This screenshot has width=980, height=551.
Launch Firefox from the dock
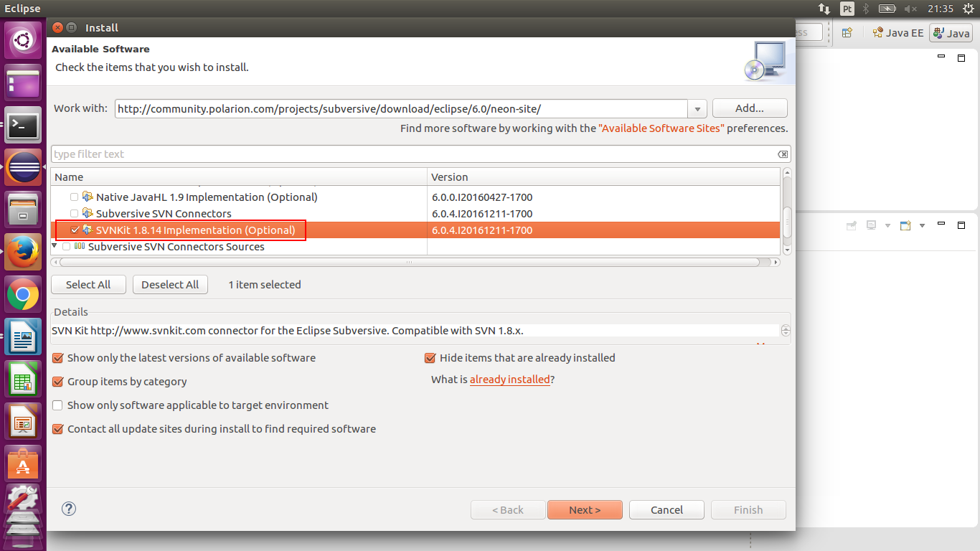click(x=22, y=253)
